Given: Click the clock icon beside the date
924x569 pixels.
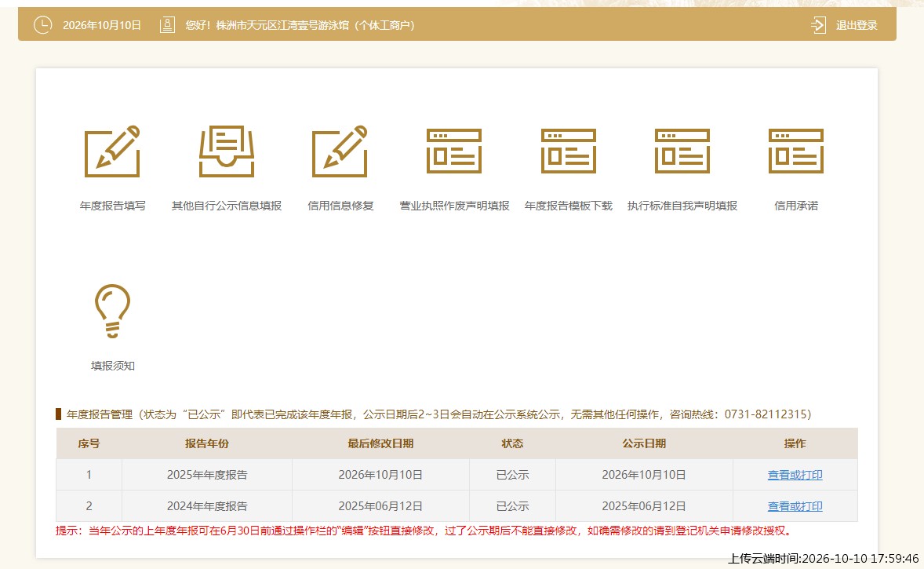Looking at the screenshot, I should click(42, 25).
